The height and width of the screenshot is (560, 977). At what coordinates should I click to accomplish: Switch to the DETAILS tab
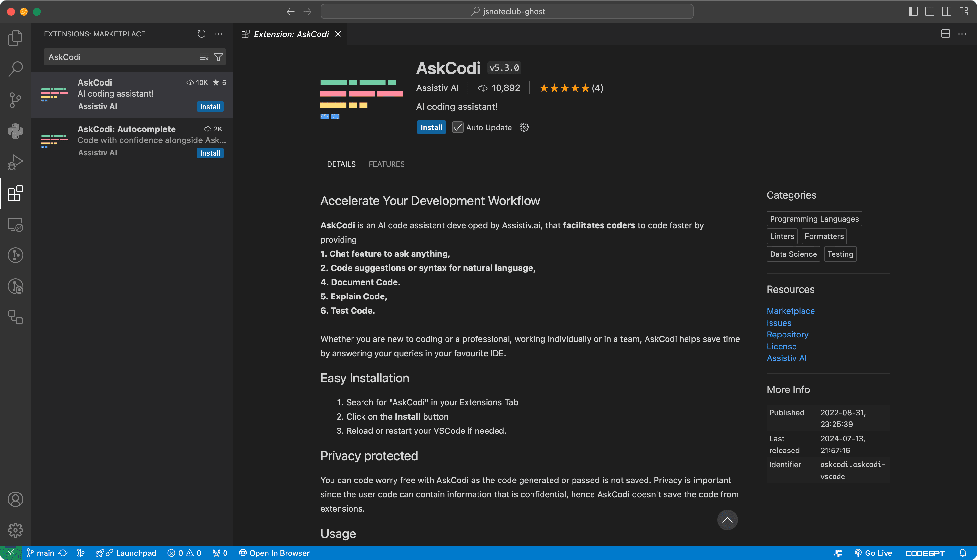tap(341, 164)
